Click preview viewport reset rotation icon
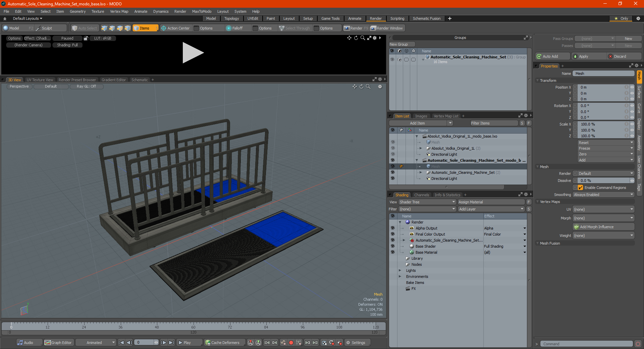The width and height of the screenshot is (644, 349). click(x=356, y=38)
